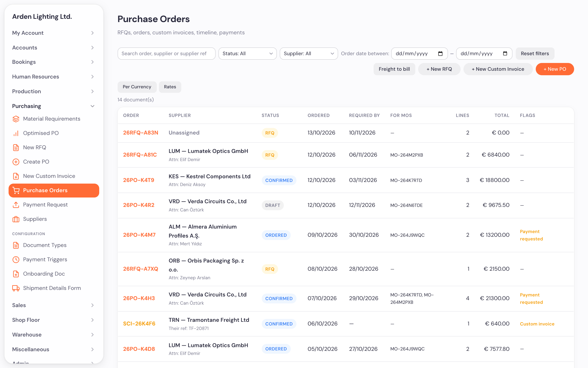The width and height of the screenshot is (588, 368).
Task: Click the first order date input
Action: pyautogui.click(x=419, y=54)
